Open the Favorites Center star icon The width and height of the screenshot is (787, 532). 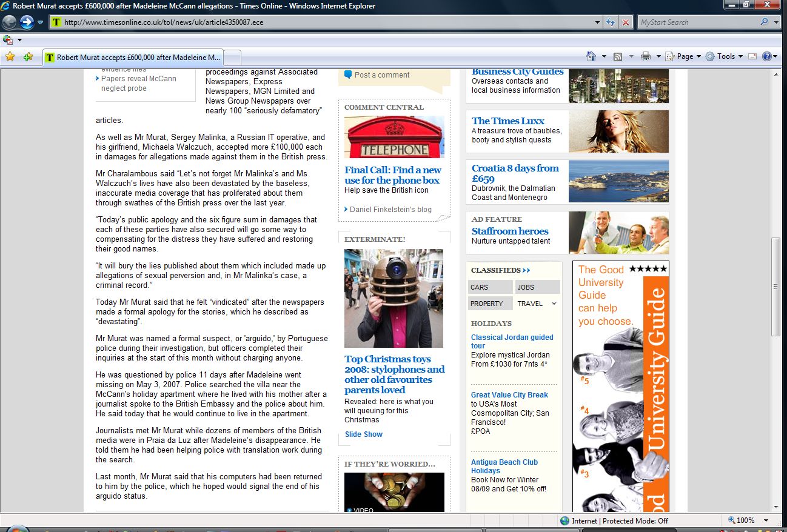[10, 57]
